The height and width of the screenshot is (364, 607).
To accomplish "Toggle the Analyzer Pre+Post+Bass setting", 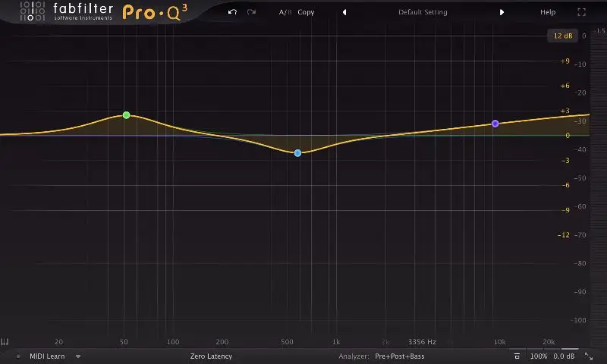I will (401, 356).
